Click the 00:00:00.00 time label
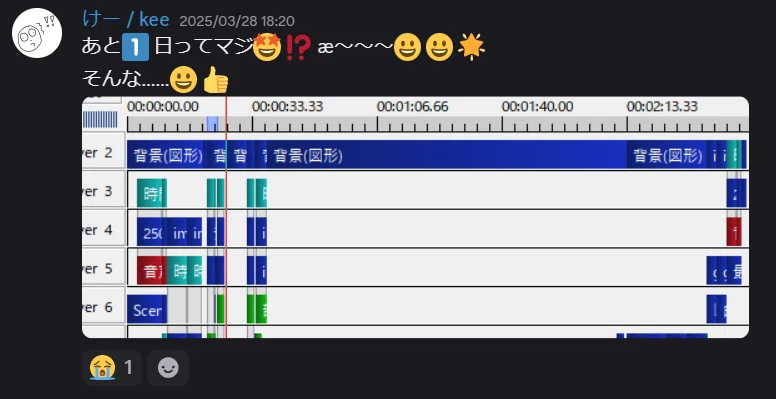This screenshot has height=399, width=776. [163, 106]
